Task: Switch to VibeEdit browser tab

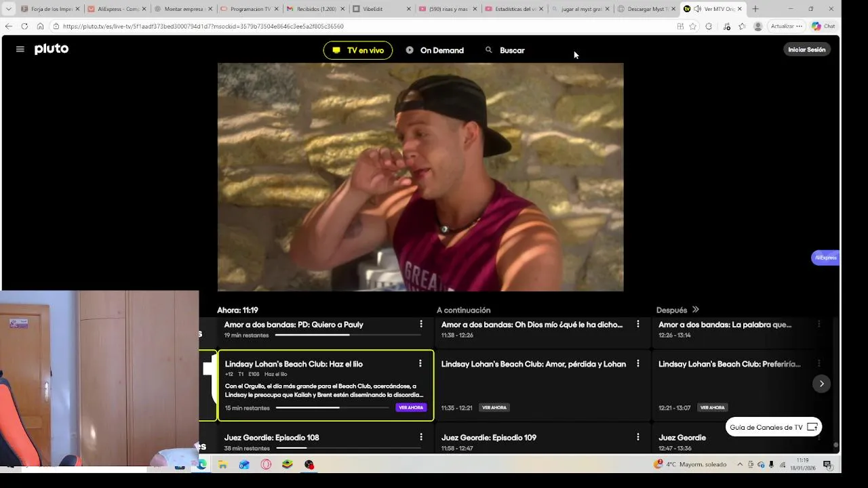Action: pos(382,9)
